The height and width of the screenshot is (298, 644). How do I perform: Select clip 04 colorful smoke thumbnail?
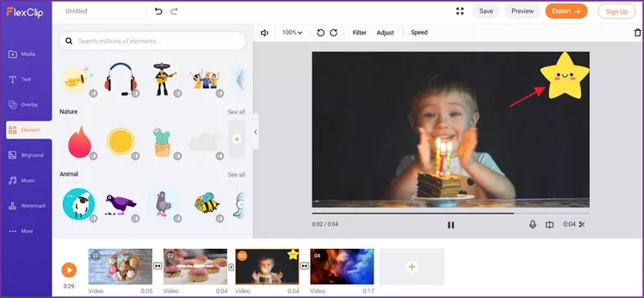342,267
